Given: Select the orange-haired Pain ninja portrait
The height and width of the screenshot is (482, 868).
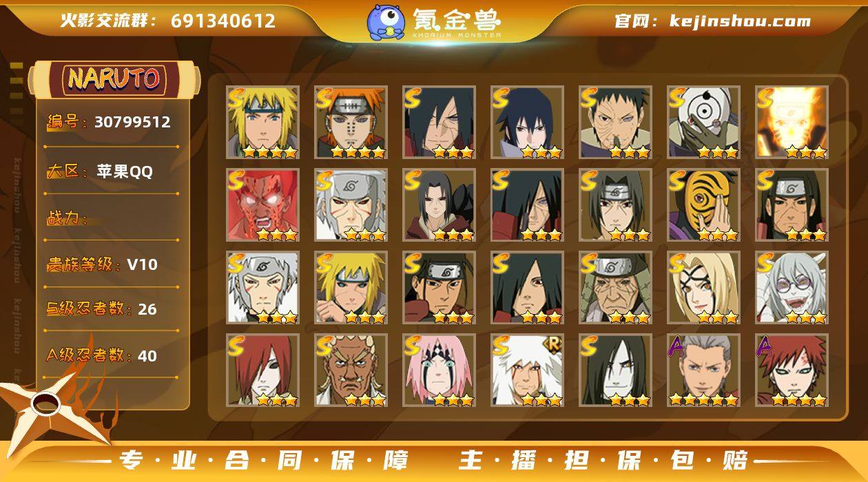Looking at the screenshot, I should (351, 123).
